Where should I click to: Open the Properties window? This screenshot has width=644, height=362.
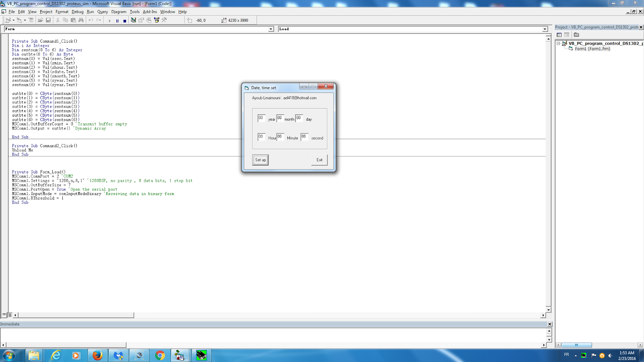pos(140,20)
